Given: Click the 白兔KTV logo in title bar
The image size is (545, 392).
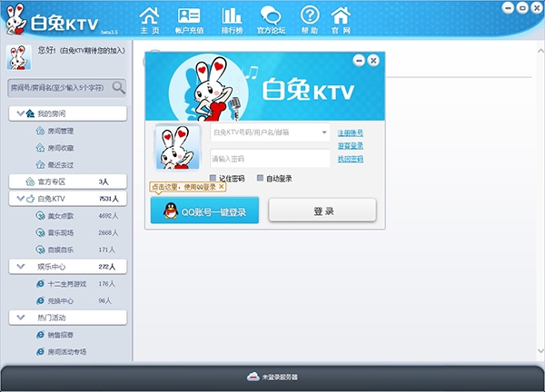Looking at the screenshot, I should pos(51,21).
